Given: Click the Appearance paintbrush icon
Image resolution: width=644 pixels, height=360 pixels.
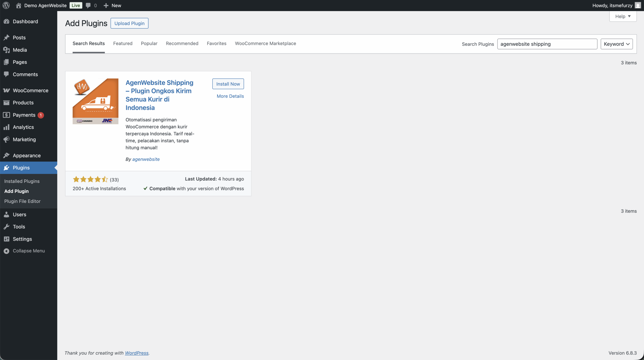Looking at the screenshot, I should [x=7, y=156].
